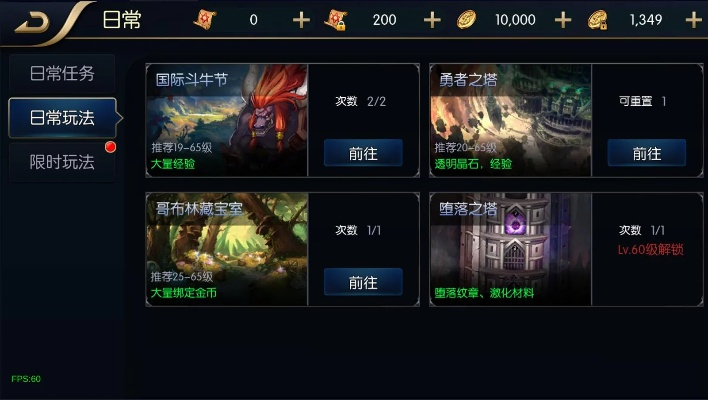708x400 pixels.
Task: Tap the red scroll ticket icon
Action: [205, 19]
